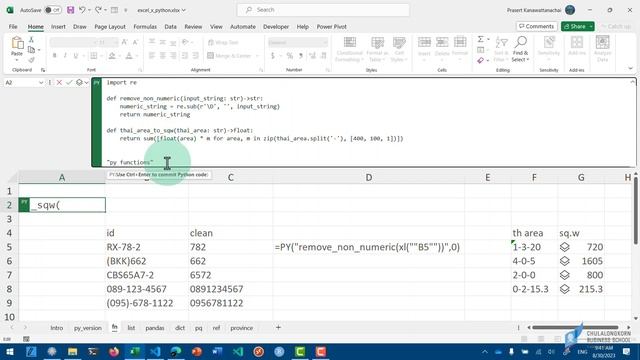Open Firefox from the taskbar
Viewport: 640px width, 360px height.
click(x=114, y=351)
